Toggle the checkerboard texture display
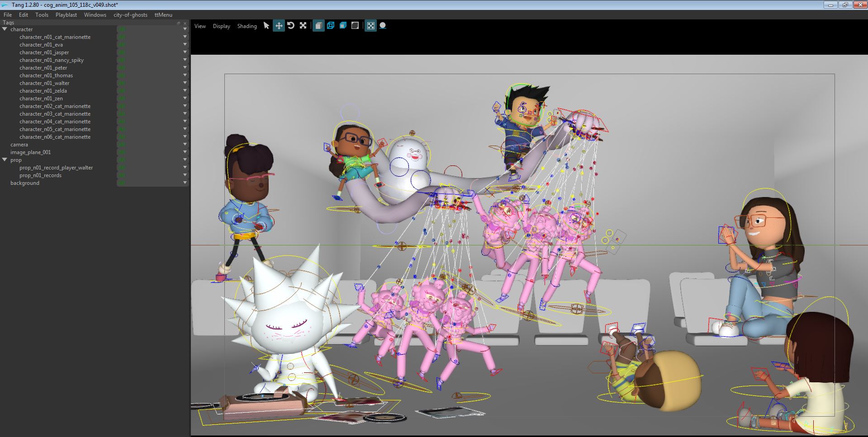 click(370, 26)
